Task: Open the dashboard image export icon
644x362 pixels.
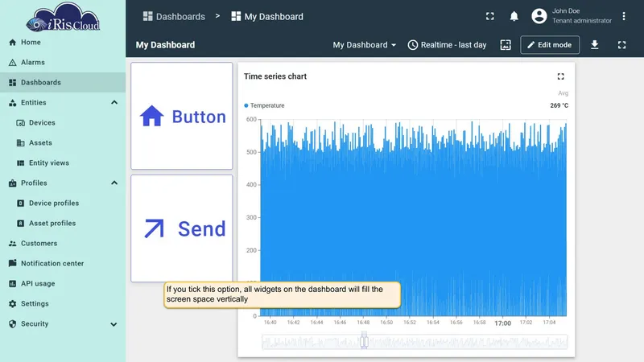Action: pos(506,45)
